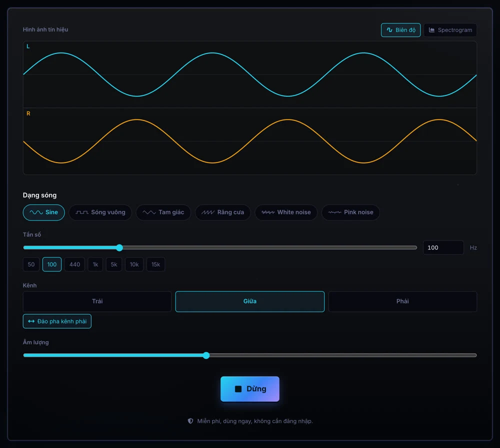Set frequency preset to 10k
The width and height of the screenshot is (500, 448).
click(134, 264)
